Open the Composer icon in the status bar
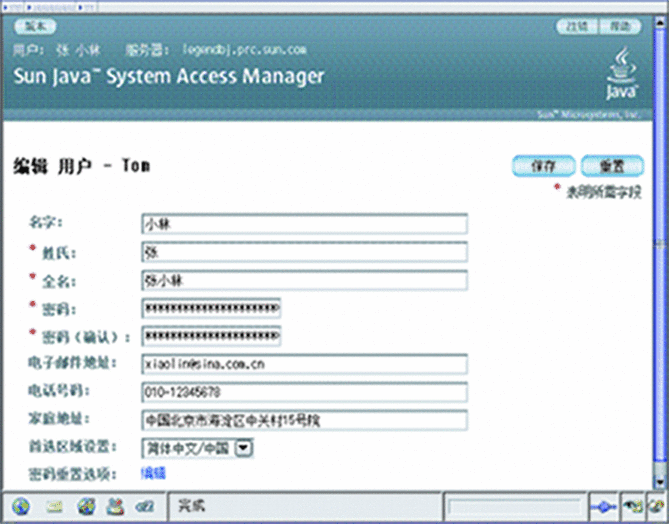The image size is (669, 524). point(86,506)
